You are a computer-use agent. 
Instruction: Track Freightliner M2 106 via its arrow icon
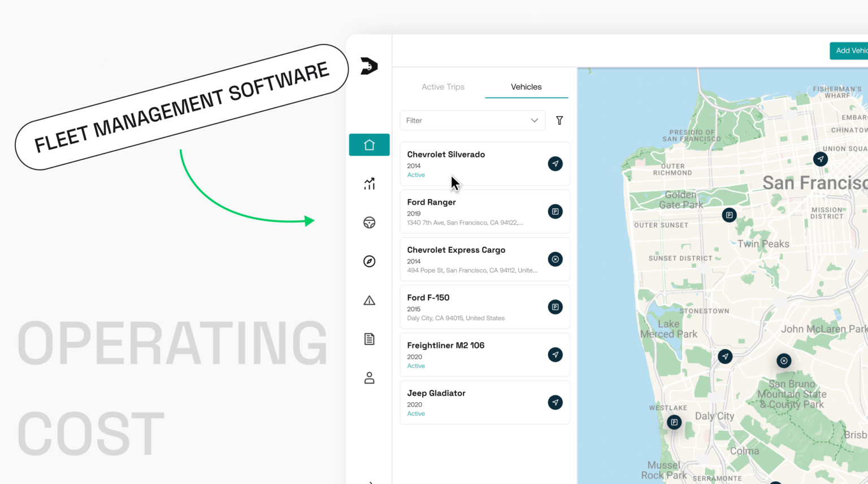[555, 355]
